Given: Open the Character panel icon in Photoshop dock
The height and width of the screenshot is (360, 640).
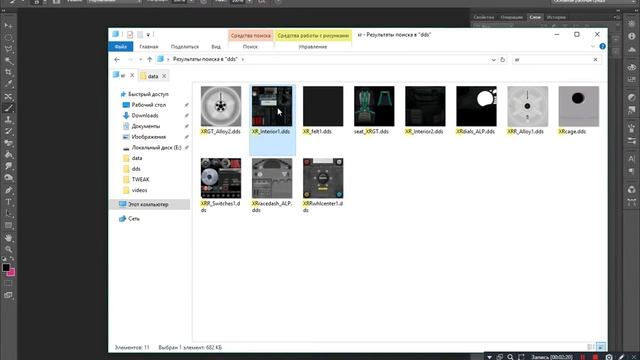Looking at the screenshot, I should [631, 158].
